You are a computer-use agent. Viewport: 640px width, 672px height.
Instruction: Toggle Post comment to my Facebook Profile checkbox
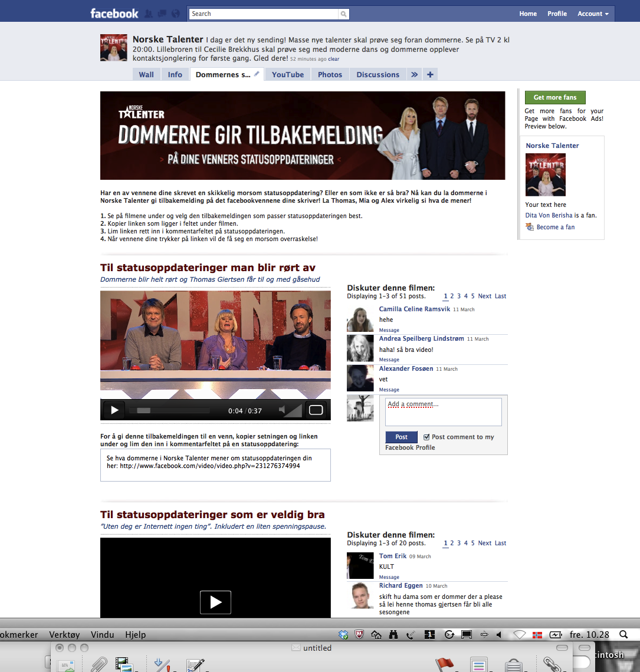tap(426, 437)
